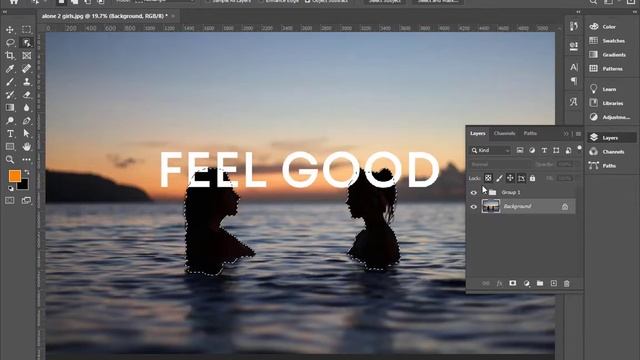Filter layers by pixel layers
This screenshot has width=640, height=360.
(520, 151)
